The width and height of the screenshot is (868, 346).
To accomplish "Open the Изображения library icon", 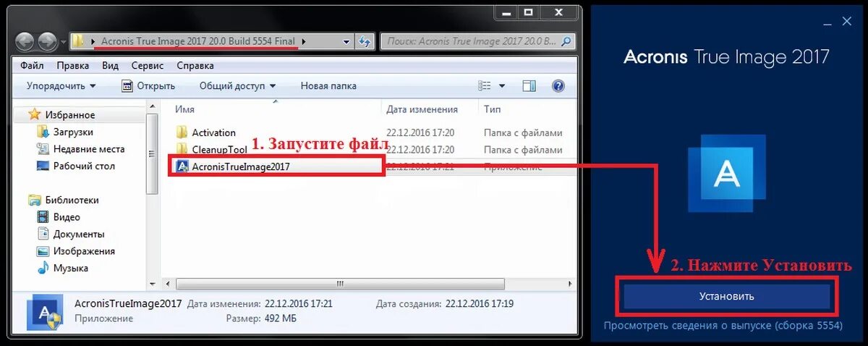I will tap(43, 251).
